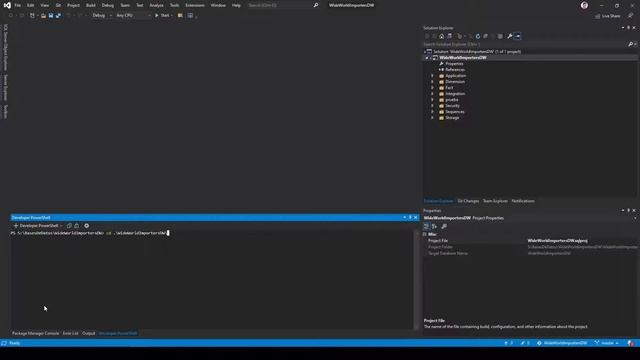Screen dimensions: 640x360
Task: Click the user account avatar icon
Action: click(x=584, y=5)
